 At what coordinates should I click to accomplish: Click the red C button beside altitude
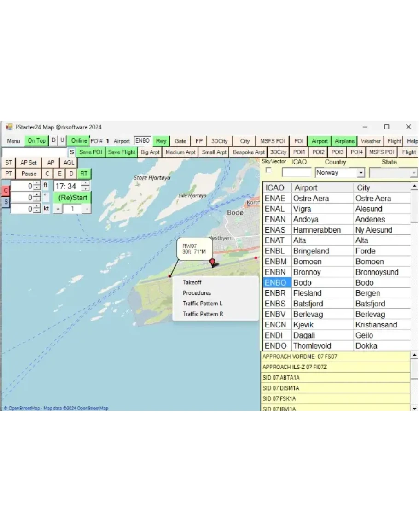(6, 190)
